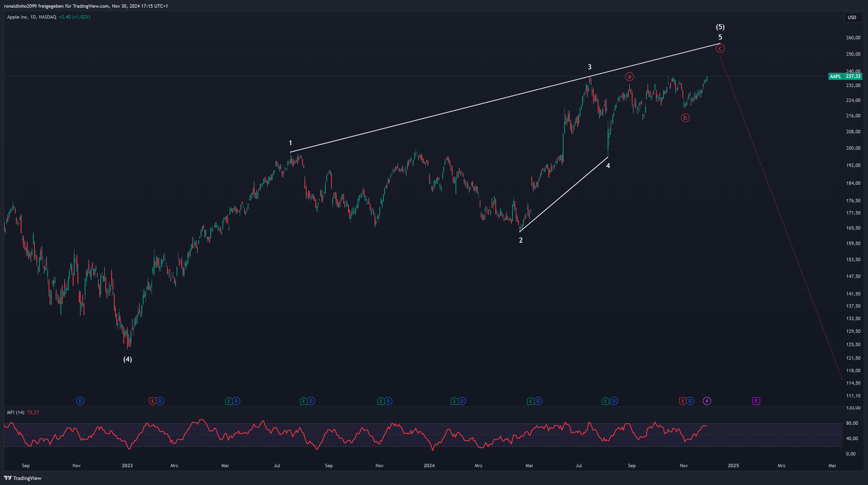Viewport: 868px width, 485px height.
Task: Click the 2023 label on the time axis
Action: (127, 465)
